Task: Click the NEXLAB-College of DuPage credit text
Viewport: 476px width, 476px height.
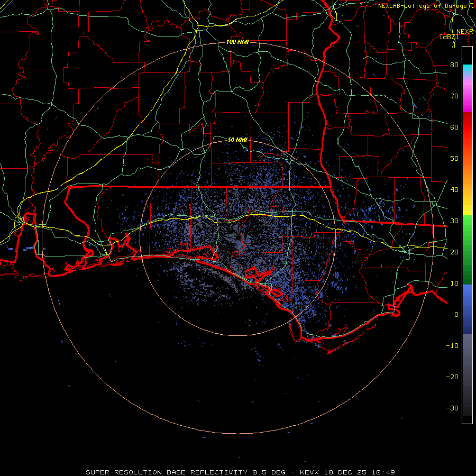Action: [x=426, y=6]
